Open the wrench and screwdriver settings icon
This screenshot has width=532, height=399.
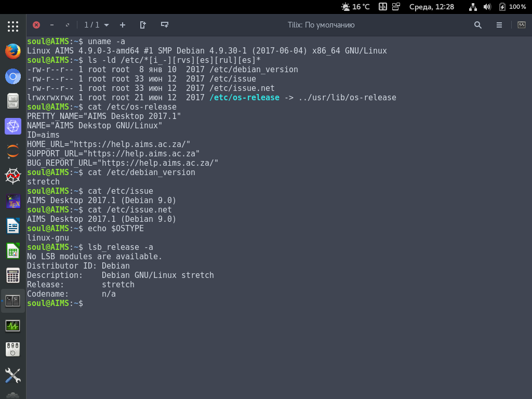point(13,376)
